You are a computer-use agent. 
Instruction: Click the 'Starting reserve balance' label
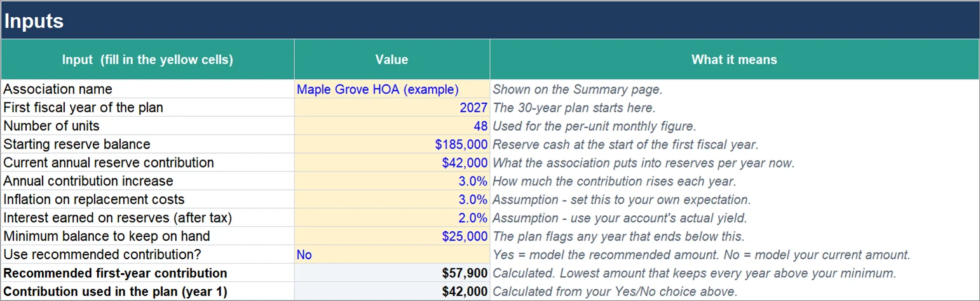click(77, 144)
